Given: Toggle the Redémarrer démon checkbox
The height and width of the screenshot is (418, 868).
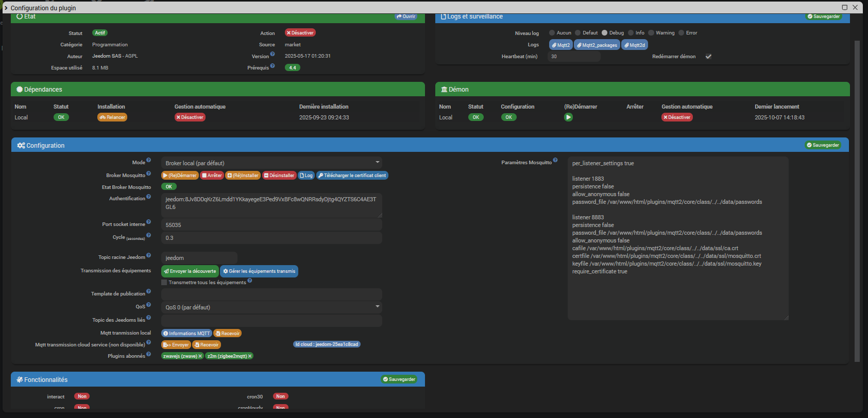Looking at the screenshot, I should pyautogui.click(x=708, y=57).
